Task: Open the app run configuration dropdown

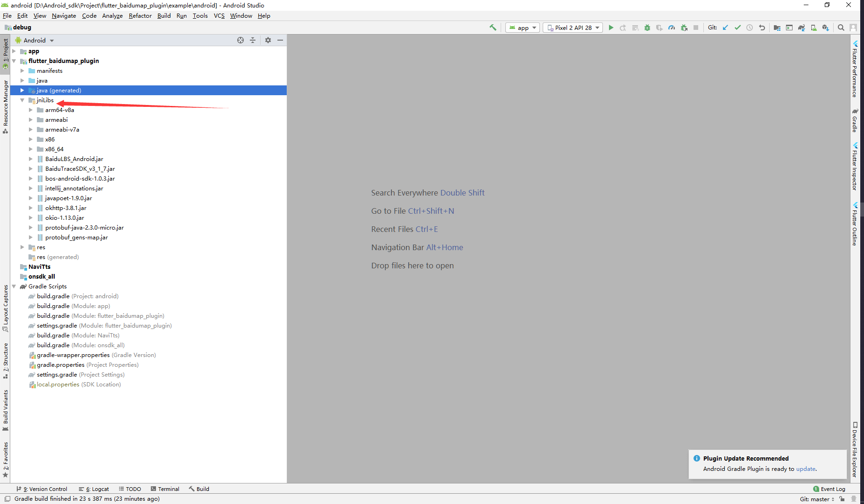Action: pos(523,28)
